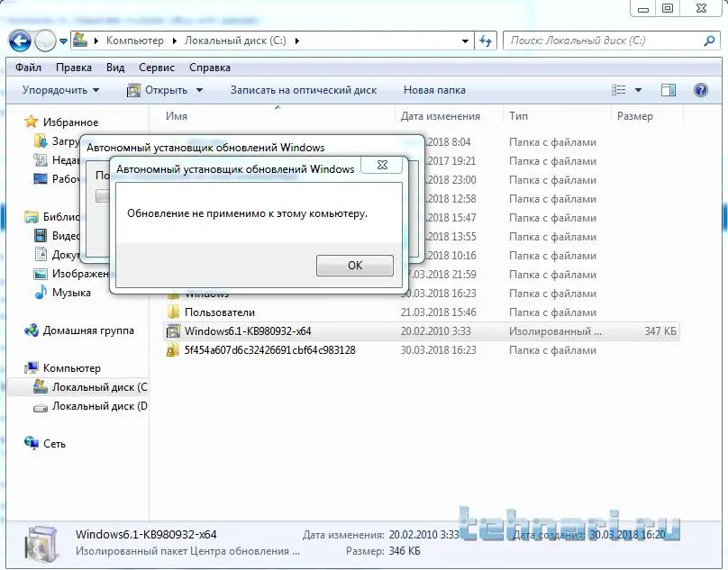Viewport: 728px width, 570px height.
Task: Sort by the Дата изменения column header
Action: click(x=449, y=116)
